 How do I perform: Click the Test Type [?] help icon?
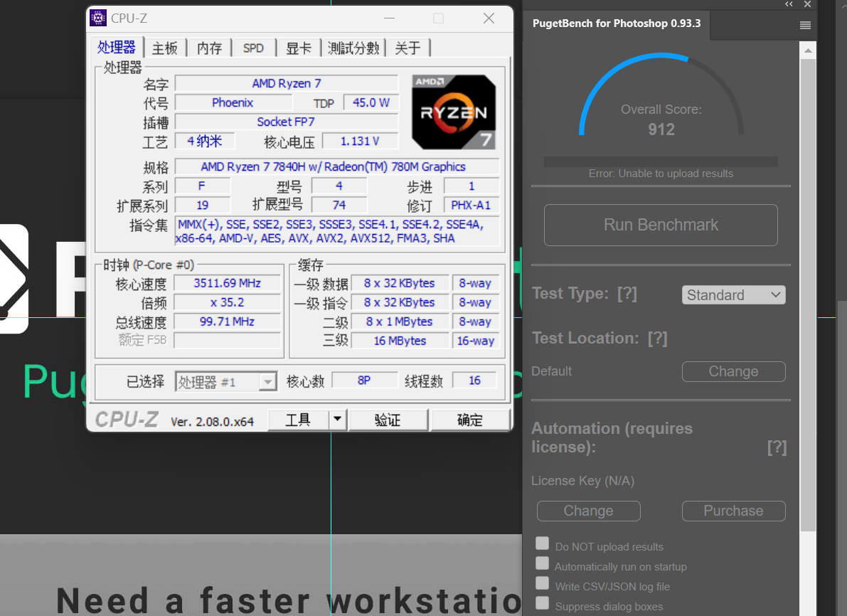click(x=627, y=294)
